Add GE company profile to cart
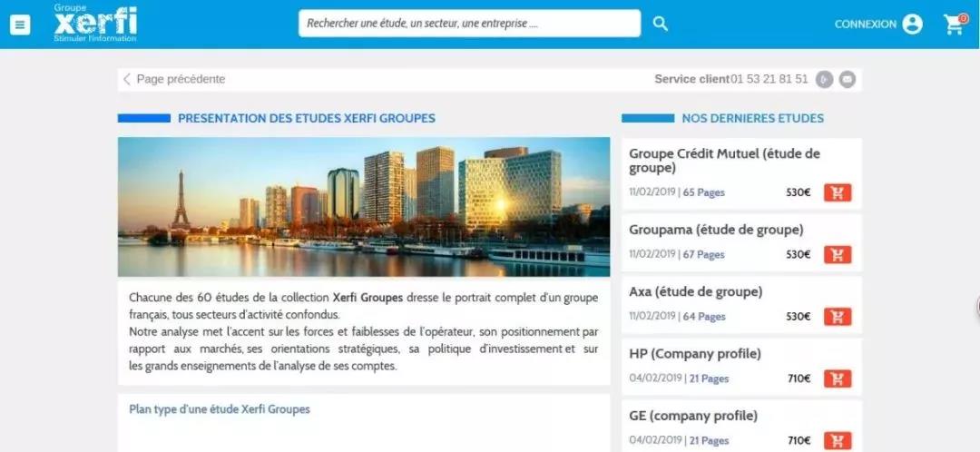Image resolution: width=980 pixels, height=452 pixels. [838, 440]
